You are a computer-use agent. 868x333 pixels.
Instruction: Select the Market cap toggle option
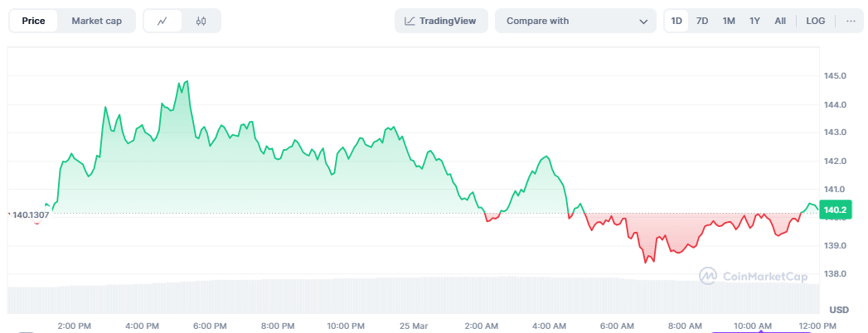point(96,21)
